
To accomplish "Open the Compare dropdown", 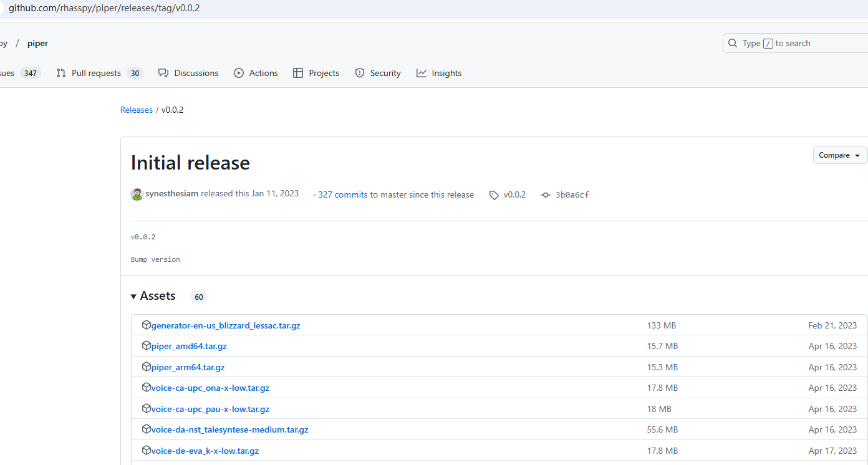I will tap(839, 155).
